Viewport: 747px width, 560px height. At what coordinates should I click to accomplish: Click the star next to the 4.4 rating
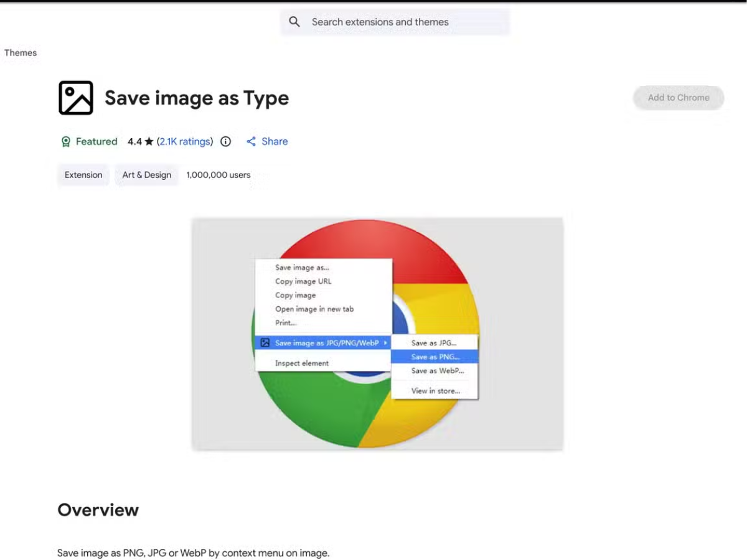(x=148, y=141)
